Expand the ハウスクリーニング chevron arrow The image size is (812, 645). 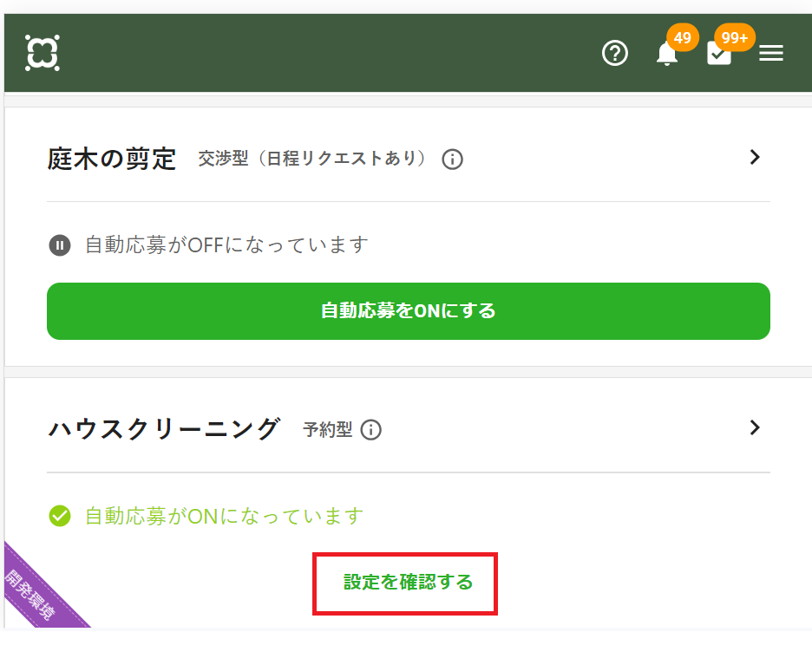[755, 427]
